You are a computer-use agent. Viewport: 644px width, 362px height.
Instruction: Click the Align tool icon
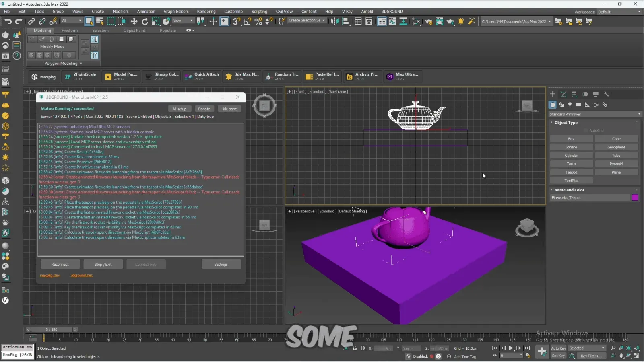tap(345, 21)
